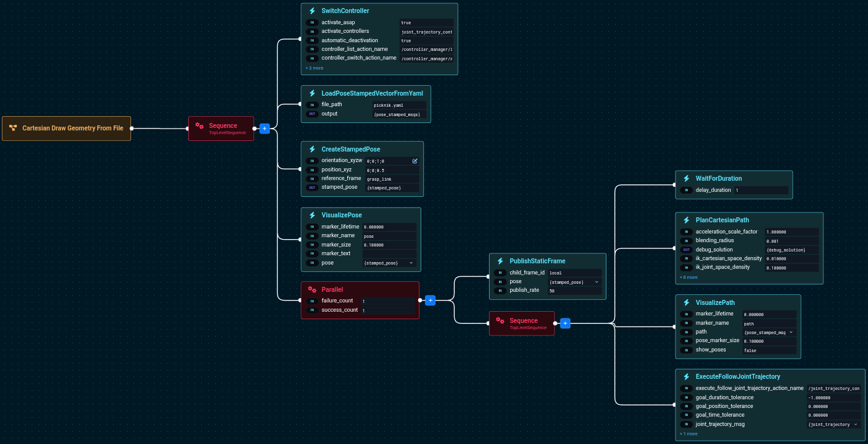The height and width of the screenshot is (444, 868).
Task: Edit the position_xyz value field
Action: [x=392, y=170]
